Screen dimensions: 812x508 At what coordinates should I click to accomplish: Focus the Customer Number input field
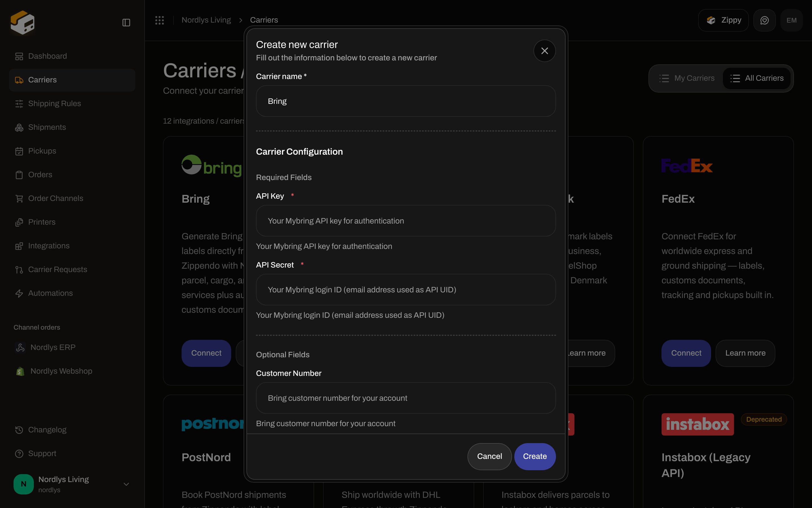coord(406,398)
